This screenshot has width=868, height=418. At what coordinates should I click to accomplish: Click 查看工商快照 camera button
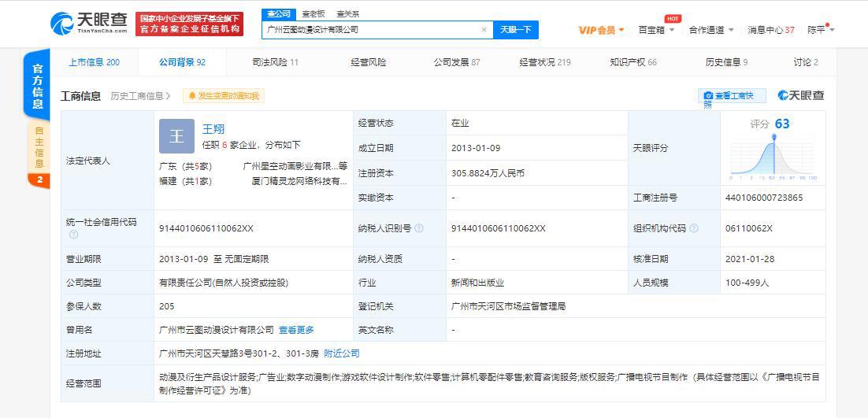[x=732, y=96]
